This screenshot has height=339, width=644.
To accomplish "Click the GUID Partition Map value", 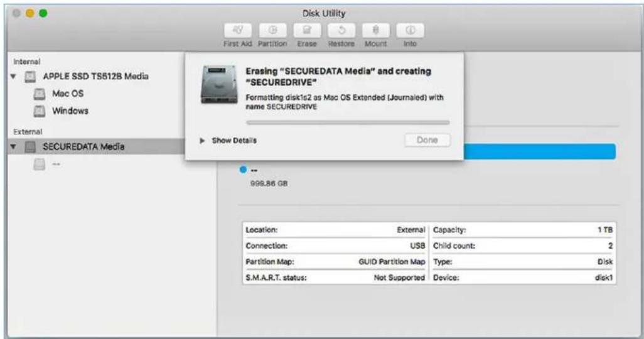I will coord(392,262).
